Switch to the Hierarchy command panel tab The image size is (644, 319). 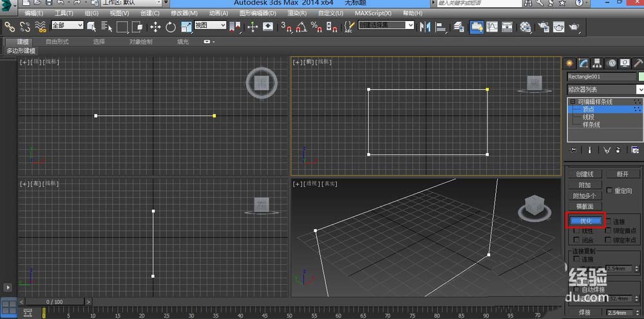coord(597,63)
